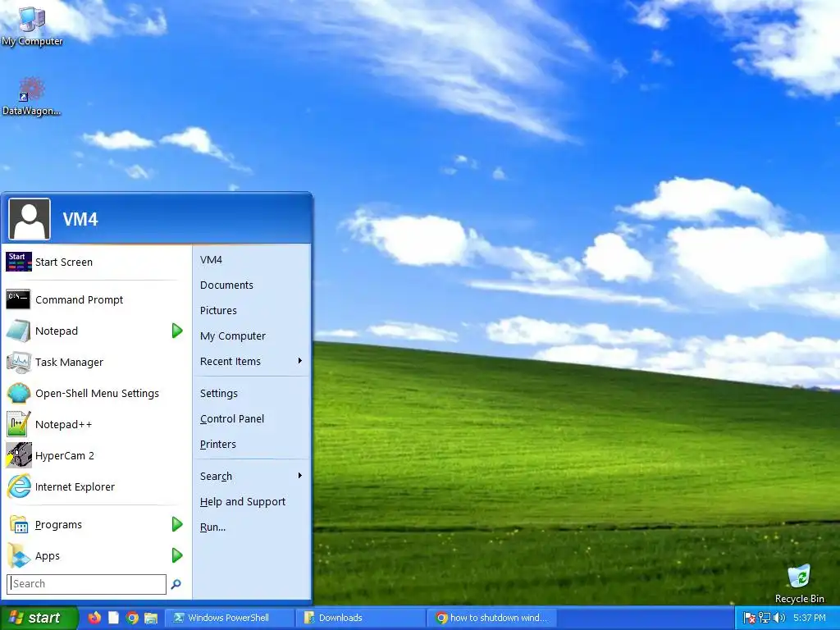Expand Notepad's green arrow submenu
840x630 pixels.
point(177,331)
